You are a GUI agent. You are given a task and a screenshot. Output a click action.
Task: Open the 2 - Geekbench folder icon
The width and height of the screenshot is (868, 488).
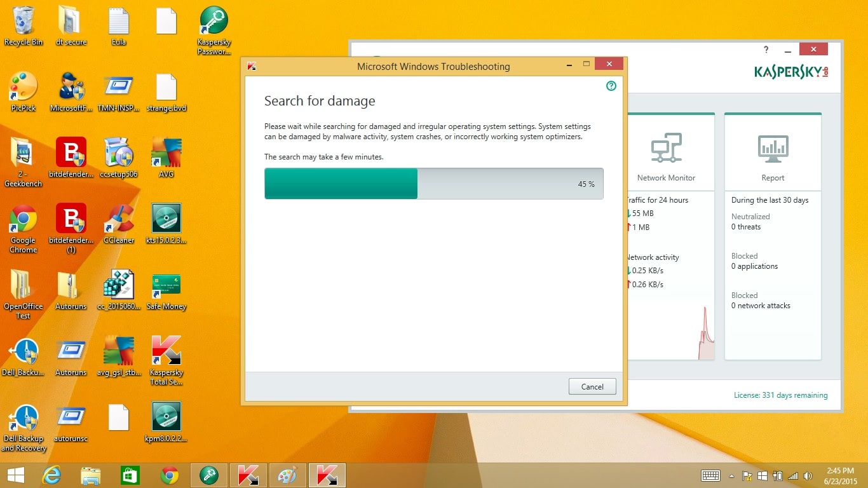pyautogui.click(x=24, y=162)
